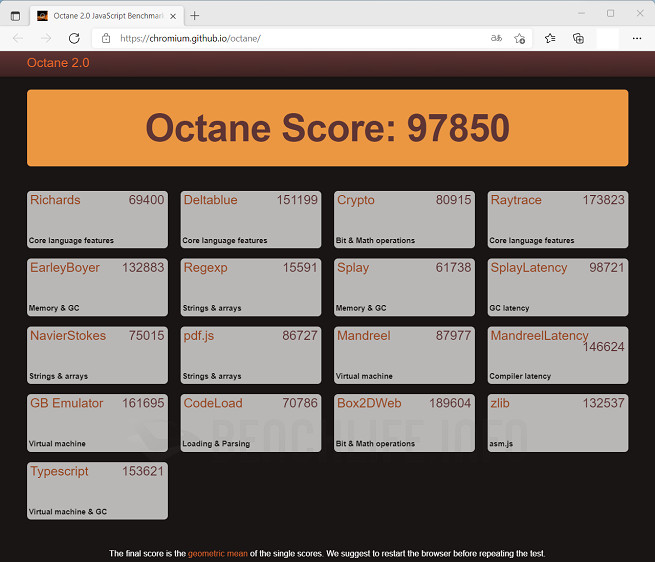Open the NavierStokes benchmark link

pyautogui.click(x=68, y=336)
